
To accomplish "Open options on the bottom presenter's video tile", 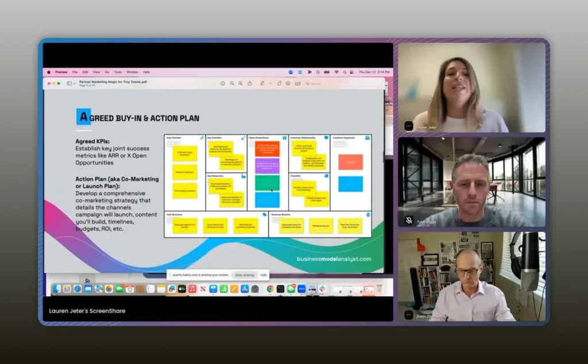I will pos(409,315).
